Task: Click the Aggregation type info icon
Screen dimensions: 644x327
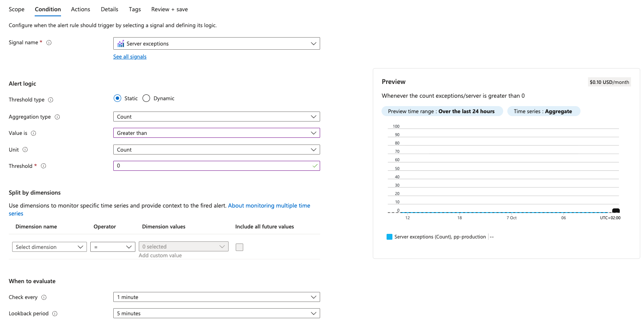Action: 57,117
